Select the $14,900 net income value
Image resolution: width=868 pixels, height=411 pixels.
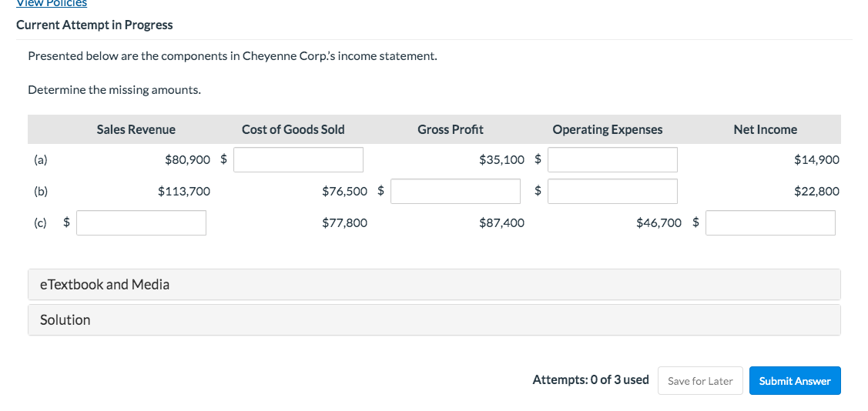point(816,160)
